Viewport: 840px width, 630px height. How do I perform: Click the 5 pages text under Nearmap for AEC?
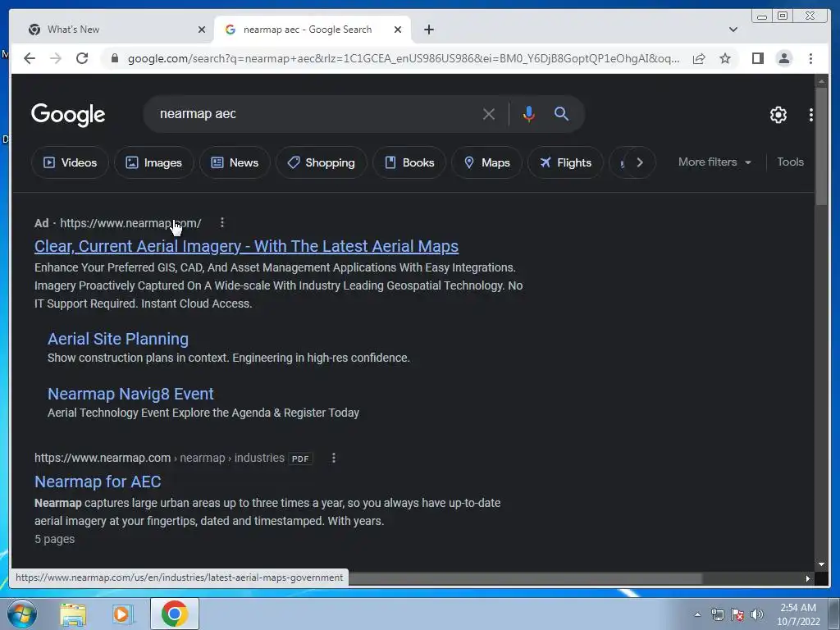click(55, 539)
